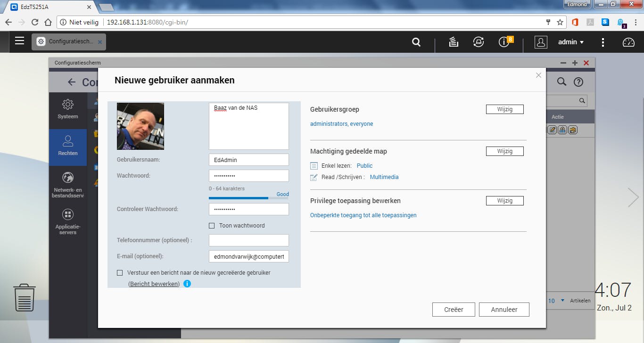Go to Chrome home page icon
Viewport: 644px width, 343px height.
tap(48, 22)
